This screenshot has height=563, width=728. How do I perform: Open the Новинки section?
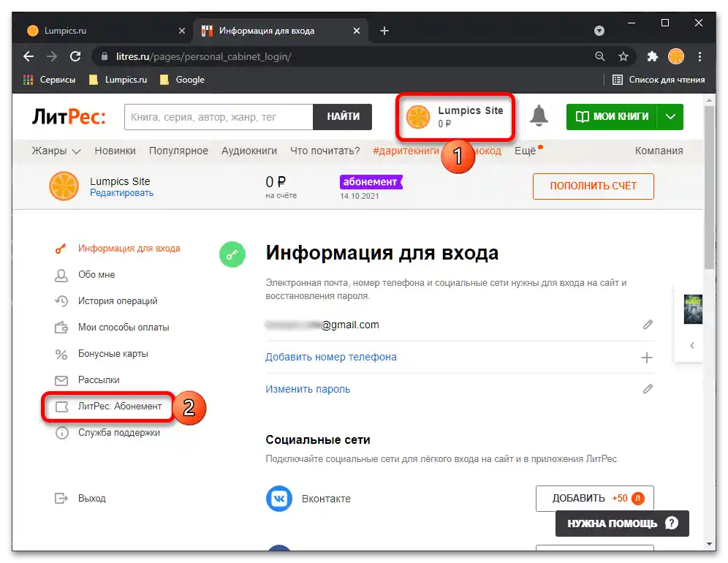tap(115, 151)
